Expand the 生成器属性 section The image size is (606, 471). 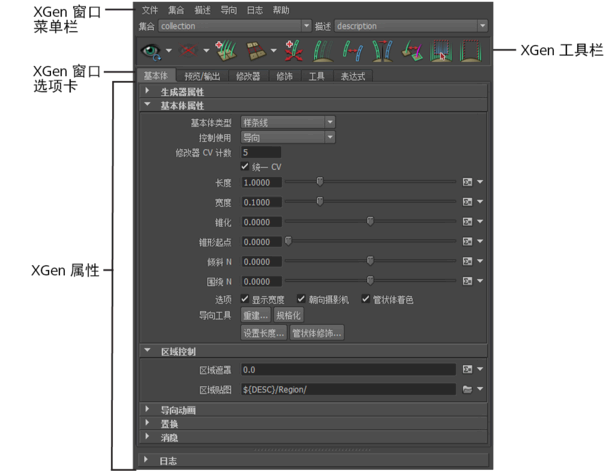coord(313,92)
